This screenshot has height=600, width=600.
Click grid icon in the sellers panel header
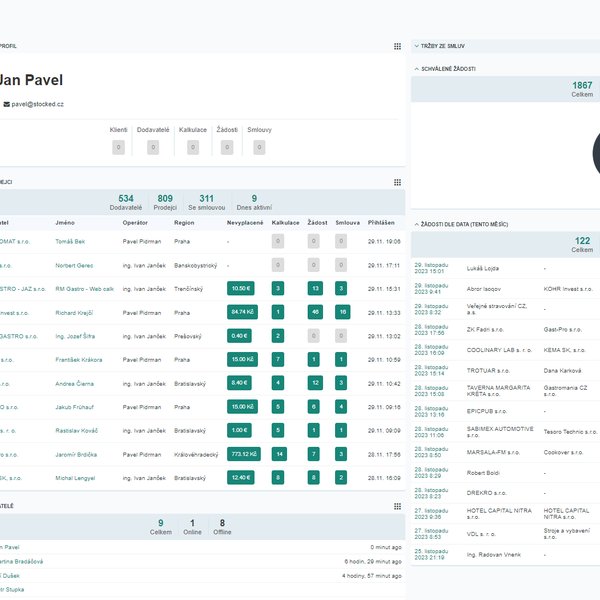coord(397,182)
